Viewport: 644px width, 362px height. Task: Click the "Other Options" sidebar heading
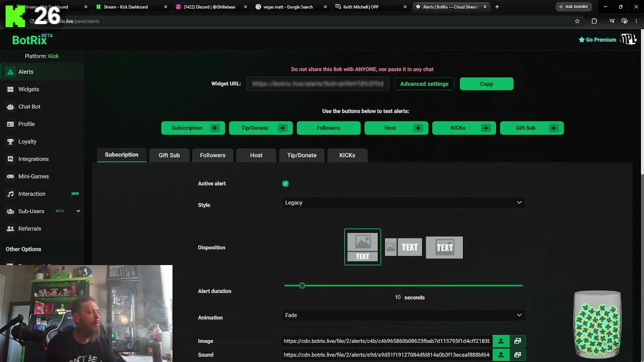click(23, 249)
